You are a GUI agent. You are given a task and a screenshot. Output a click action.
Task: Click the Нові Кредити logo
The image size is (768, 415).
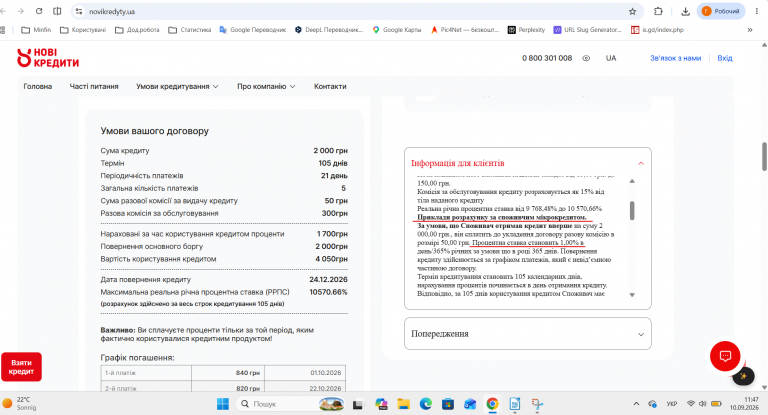pos(48,58)
